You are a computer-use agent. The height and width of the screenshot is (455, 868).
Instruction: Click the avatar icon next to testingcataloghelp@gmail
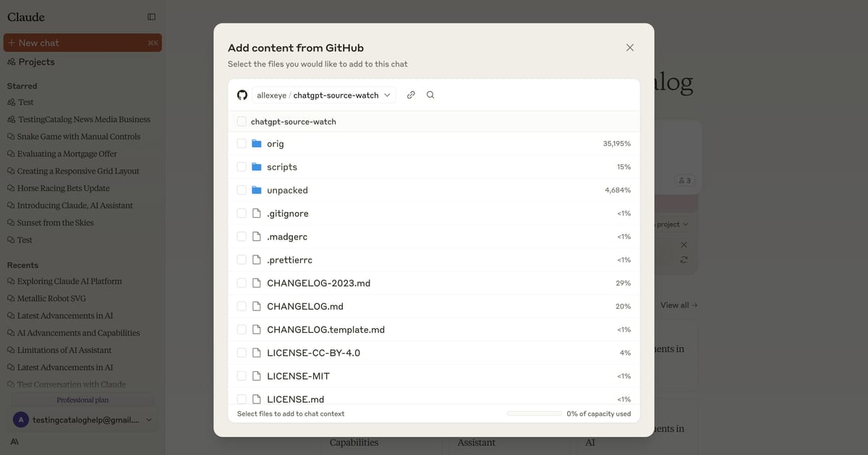[20, 420]
